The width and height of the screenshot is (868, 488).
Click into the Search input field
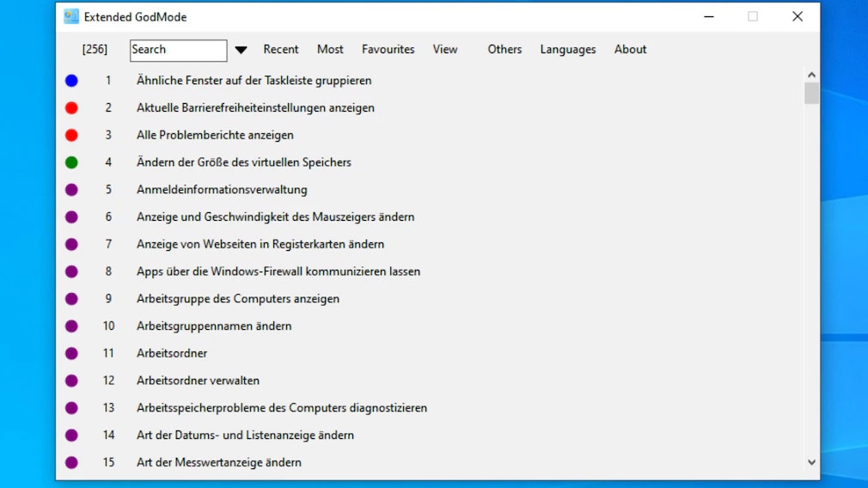pyautogui.click(x=178, y=51)
